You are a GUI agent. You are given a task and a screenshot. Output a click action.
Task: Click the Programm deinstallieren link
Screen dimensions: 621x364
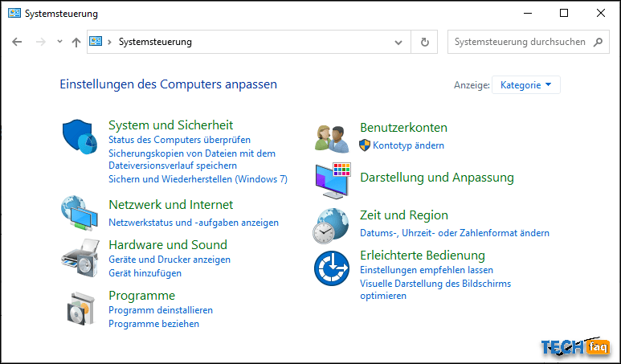(x=161, y=310)
